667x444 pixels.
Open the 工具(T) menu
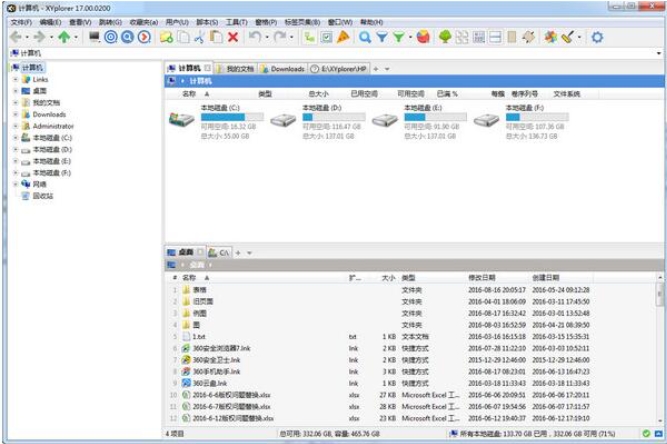pyautogui.click(x=237, y=22)
